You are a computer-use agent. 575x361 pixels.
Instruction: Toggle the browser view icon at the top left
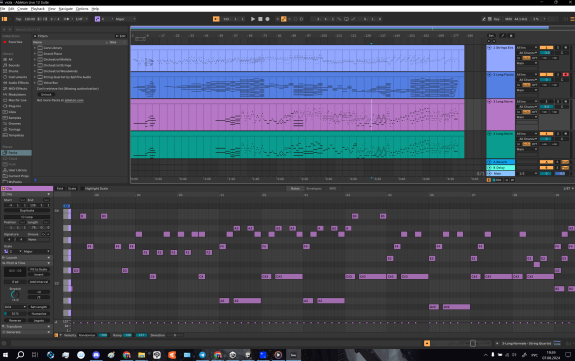click(x=4, y=19)
